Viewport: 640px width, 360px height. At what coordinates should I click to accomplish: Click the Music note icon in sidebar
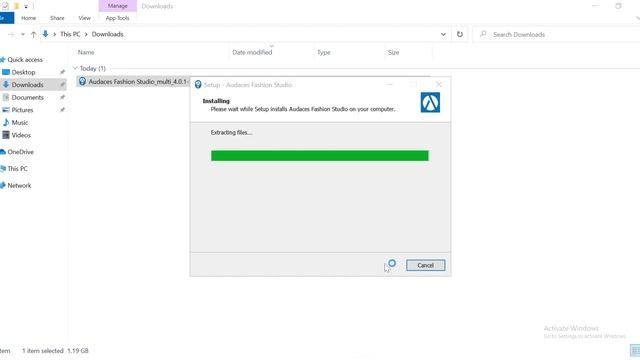coord(6,122)
